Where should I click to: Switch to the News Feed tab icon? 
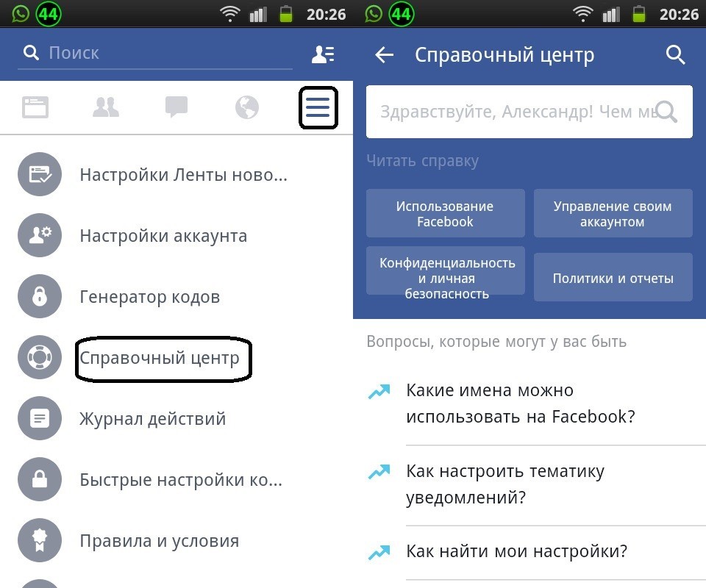point(35,107)
